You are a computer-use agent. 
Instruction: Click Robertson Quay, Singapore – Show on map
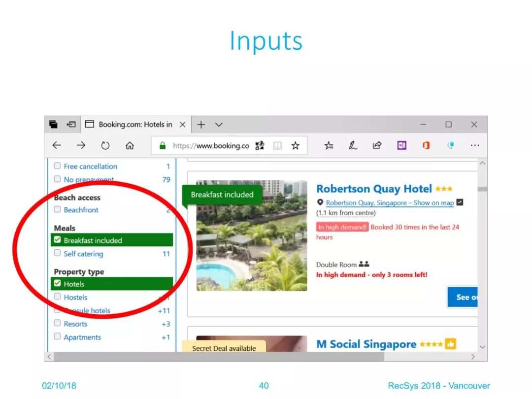click(x=390, y=203)
